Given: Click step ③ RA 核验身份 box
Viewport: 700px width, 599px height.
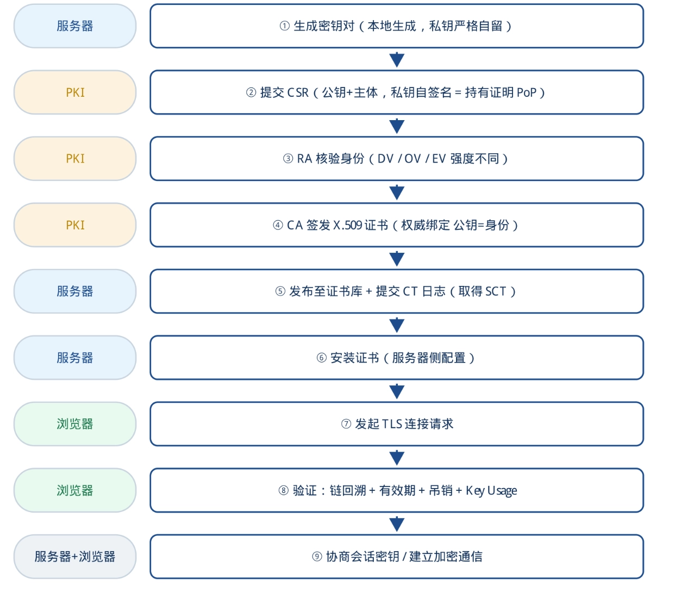Looking at the screenshot, I should [x=397, y=159].
